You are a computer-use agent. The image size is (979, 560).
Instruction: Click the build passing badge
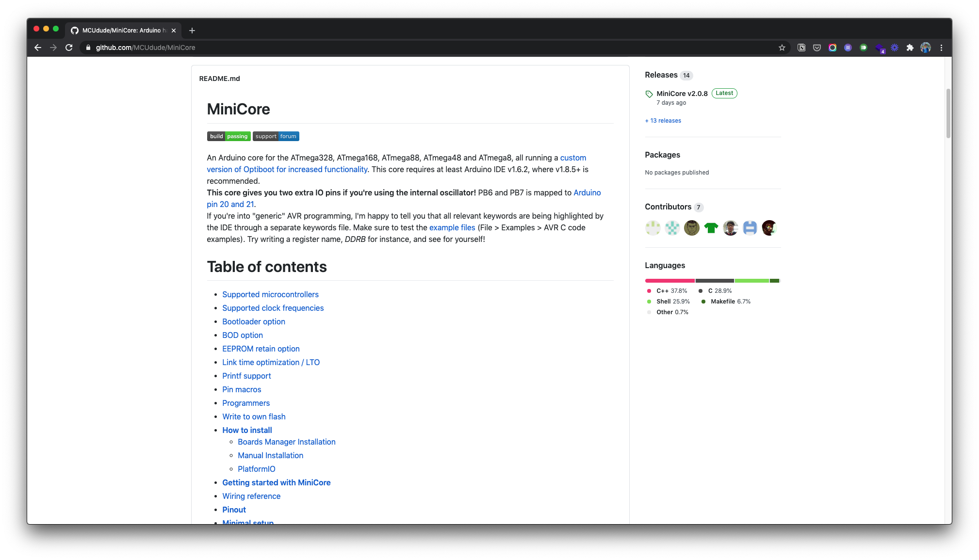click(x=228, y=136)
